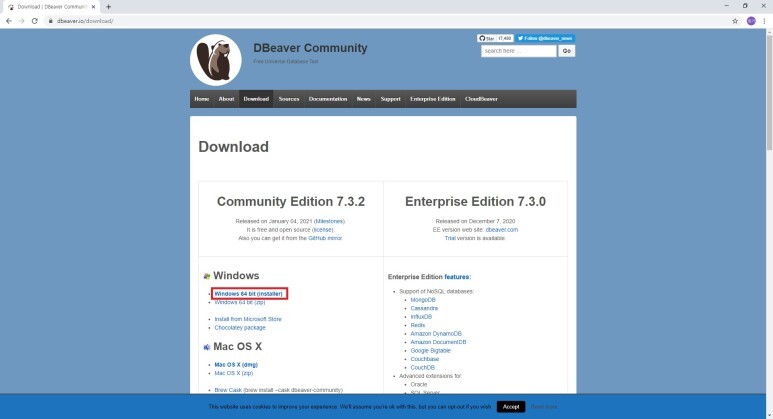773x419 pixels.
Task: Click the Mac OS X section icon
Action: 207,348
